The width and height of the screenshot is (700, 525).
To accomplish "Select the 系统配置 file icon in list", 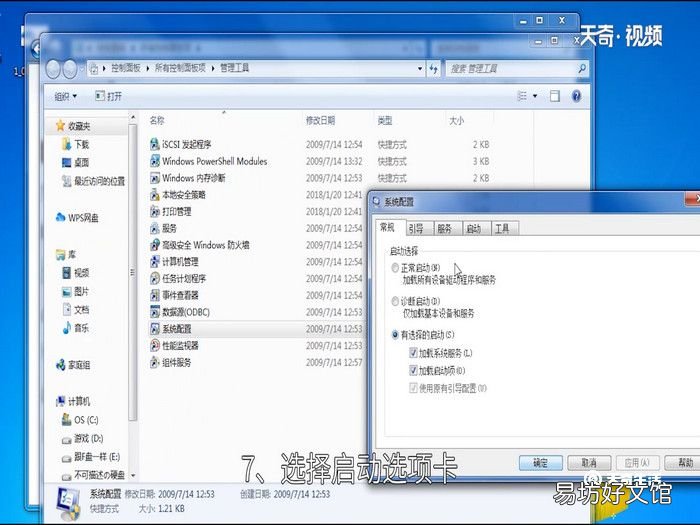I will tap(154, 329).
